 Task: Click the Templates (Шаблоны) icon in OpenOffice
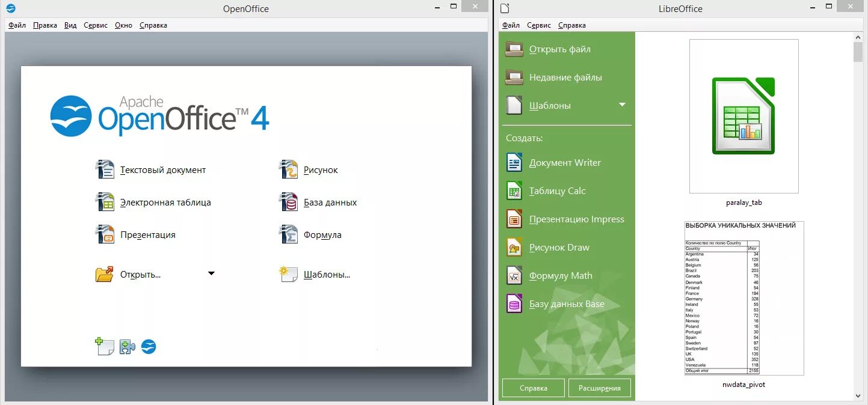point(289,275)
